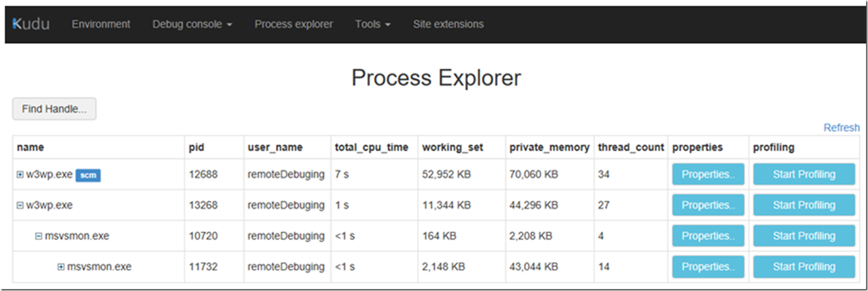Viewport: 868px width, 291px height.
Task: Click working set value 11,344 KB
Action: tap(446, 205)
